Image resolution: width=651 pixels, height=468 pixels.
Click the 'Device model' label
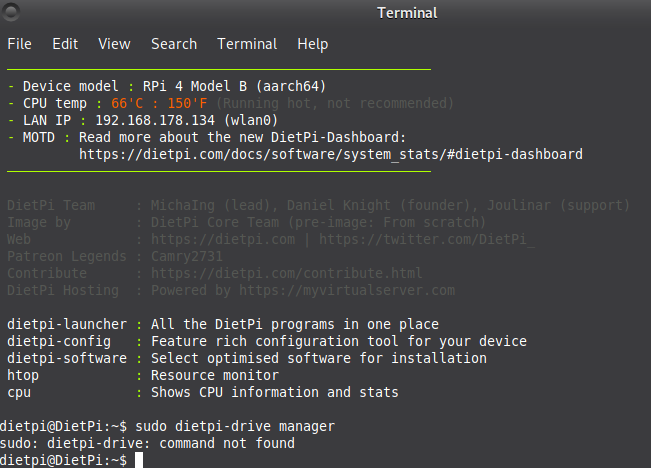[71, 86]
